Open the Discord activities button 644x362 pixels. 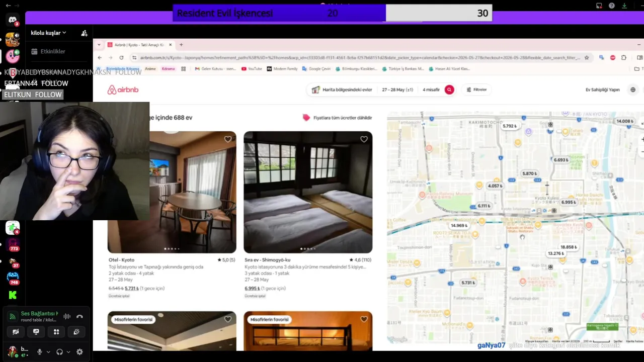(56, 332)
